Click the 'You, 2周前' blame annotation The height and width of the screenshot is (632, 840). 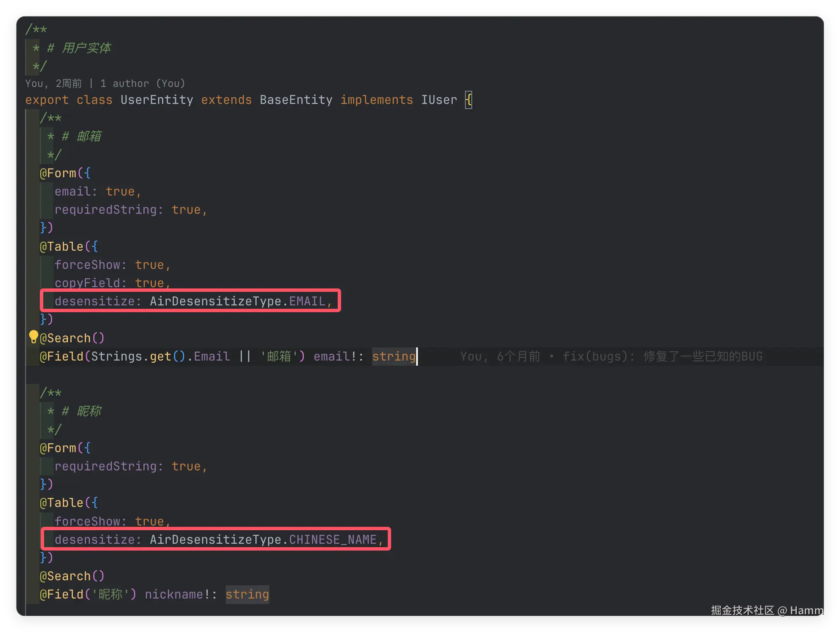pyautogui.click(x=53, y=84)
